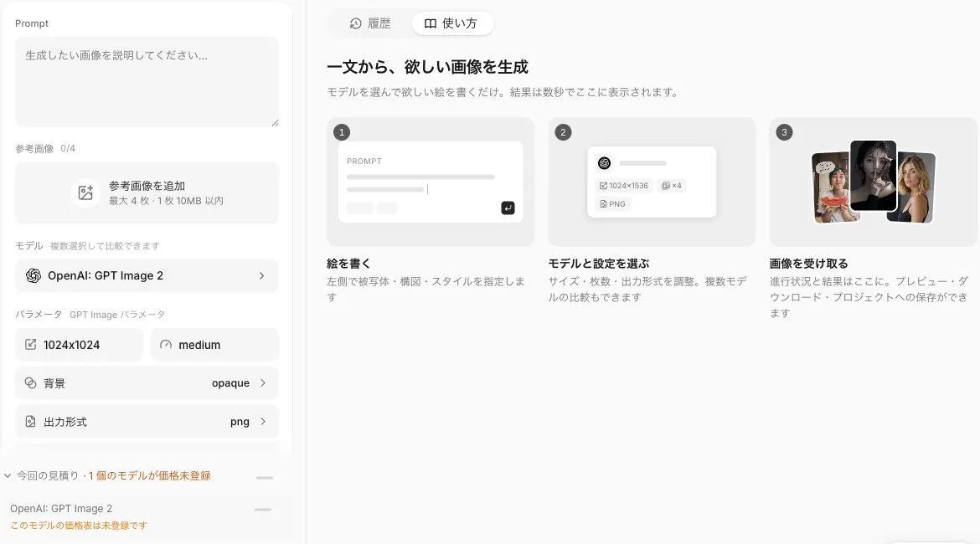Screen dimensions: 980x544
Task: Click the enter-key icon in prompt illustration
Action: (x=508, y=208)
